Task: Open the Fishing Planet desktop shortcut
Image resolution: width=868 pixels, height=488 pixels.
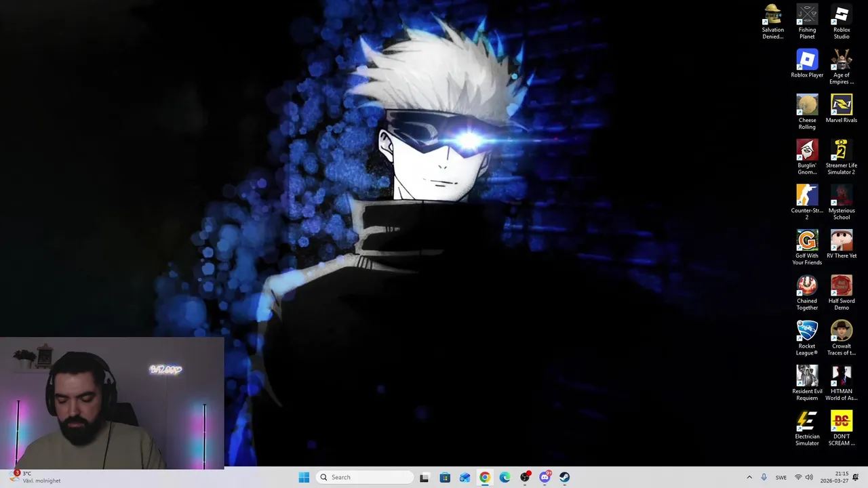Action: pos(807,22)
